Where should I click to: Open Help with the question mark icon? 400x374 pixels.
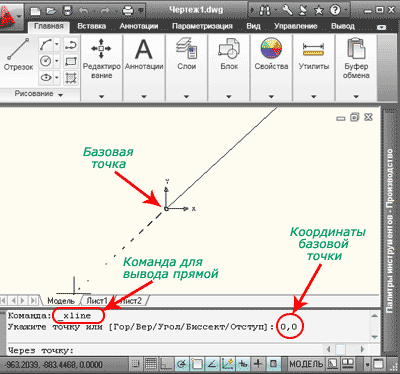335,10
